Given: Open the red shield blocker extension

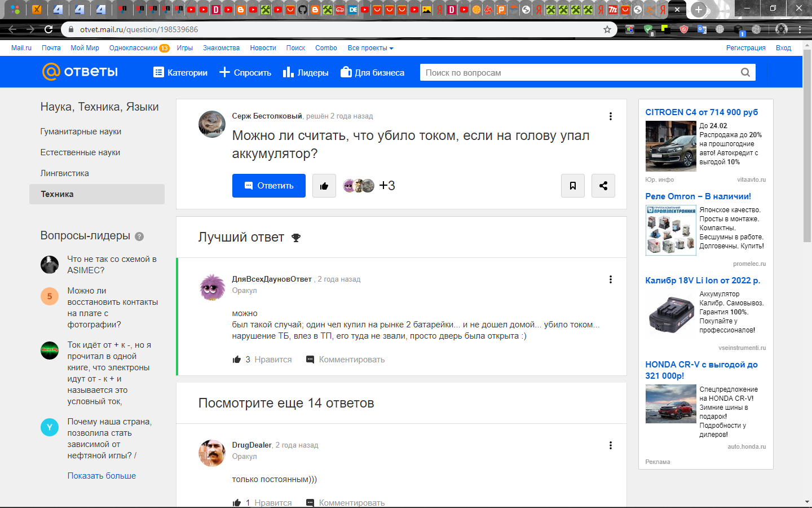Looking at the screenshot, I should pyautogui.click(x=684, y=29).
